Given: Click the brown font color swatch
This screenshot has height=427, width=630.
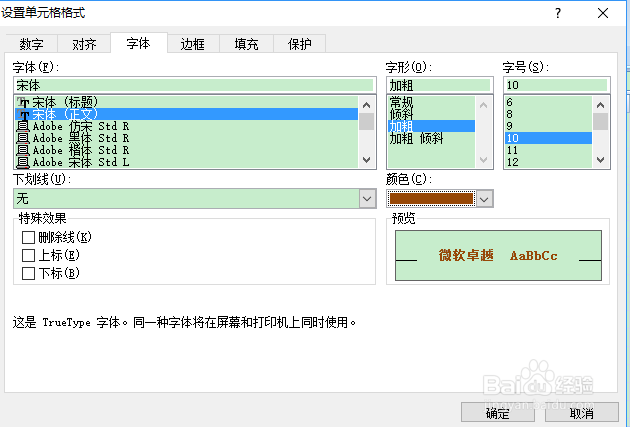Looking at the screenshot, I should tap(431, 199).
